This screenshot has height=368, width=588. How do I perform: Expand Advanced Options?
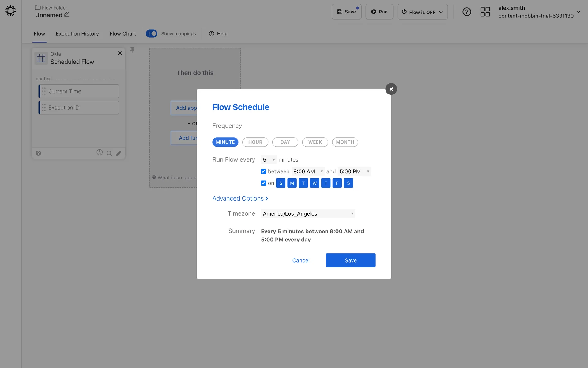240,198
